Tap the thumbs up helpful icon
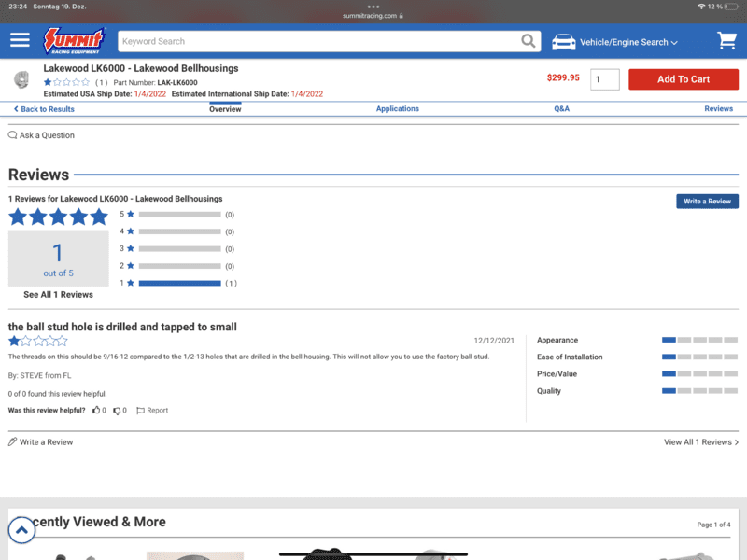This screenshot has height=560, width=747. click(x=96, y=410)
